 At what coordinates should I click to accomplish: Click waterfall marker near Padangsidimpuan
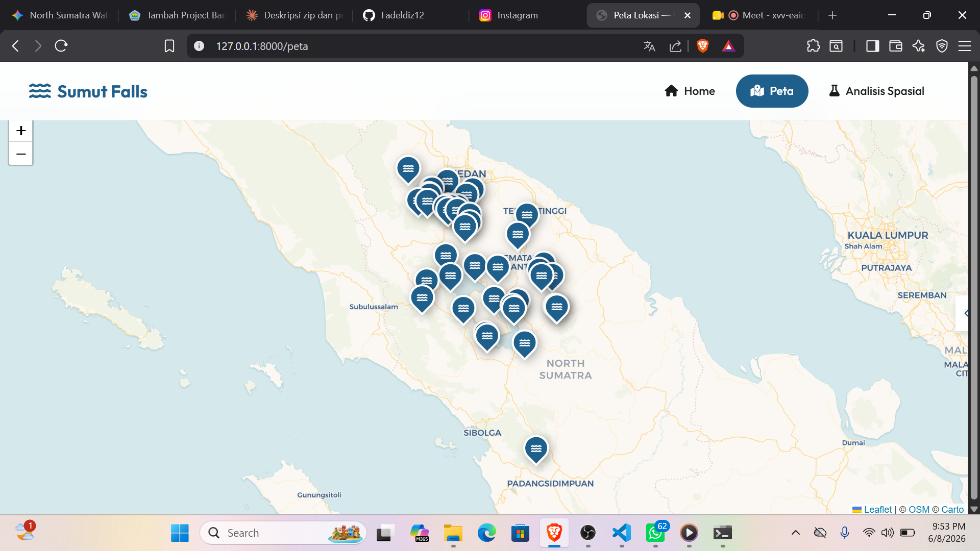(536, 449)
